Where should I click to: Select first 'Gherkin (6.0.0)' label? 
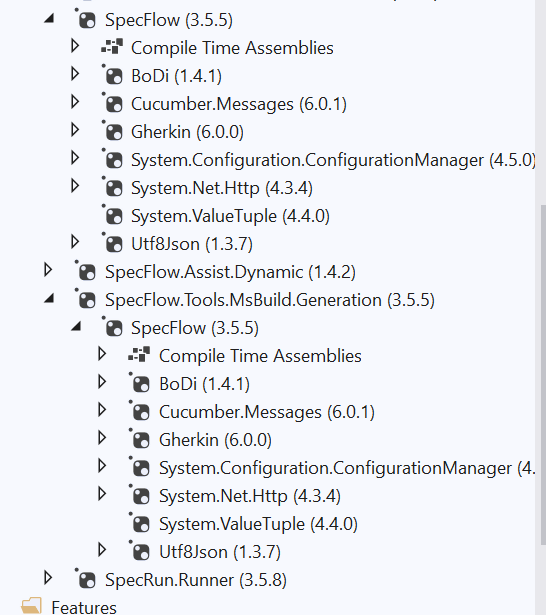(187, 132)
